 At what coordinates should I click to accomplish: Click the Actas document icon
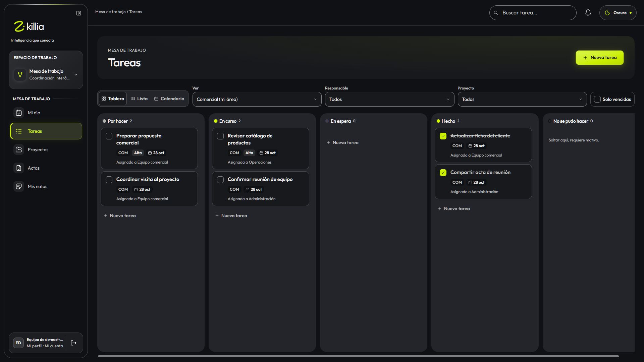(19, 168)
